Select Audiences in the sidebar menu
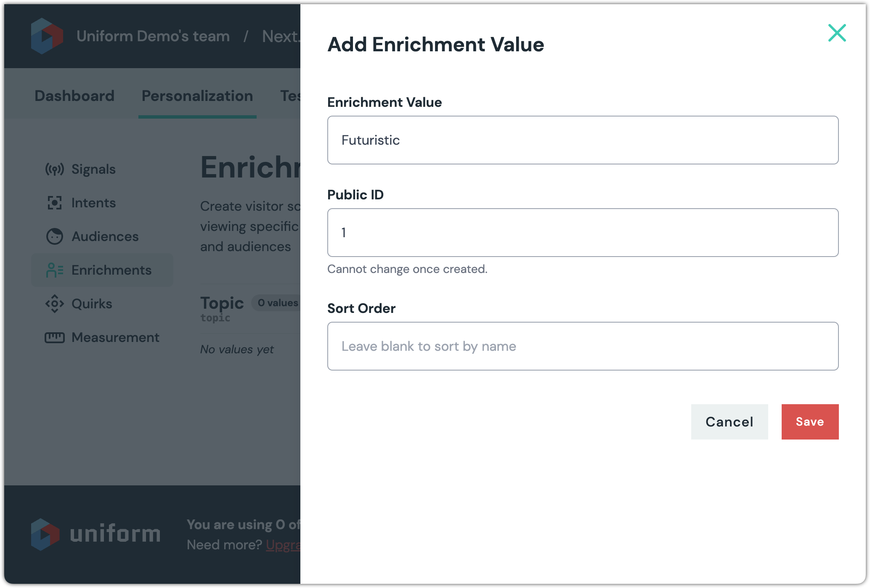The height and width of the screenshot is (588, 870). (x=105, y=236)
